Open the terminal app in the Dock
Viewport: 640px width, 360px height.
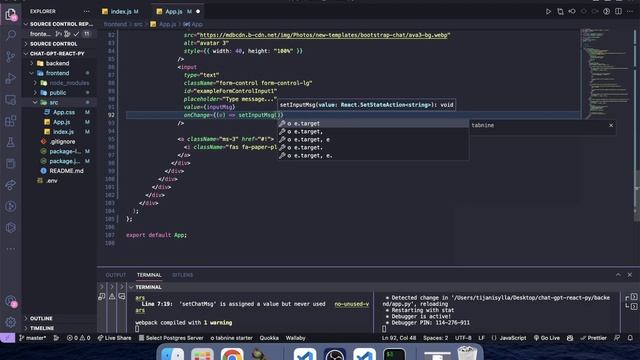pos(394,355)
